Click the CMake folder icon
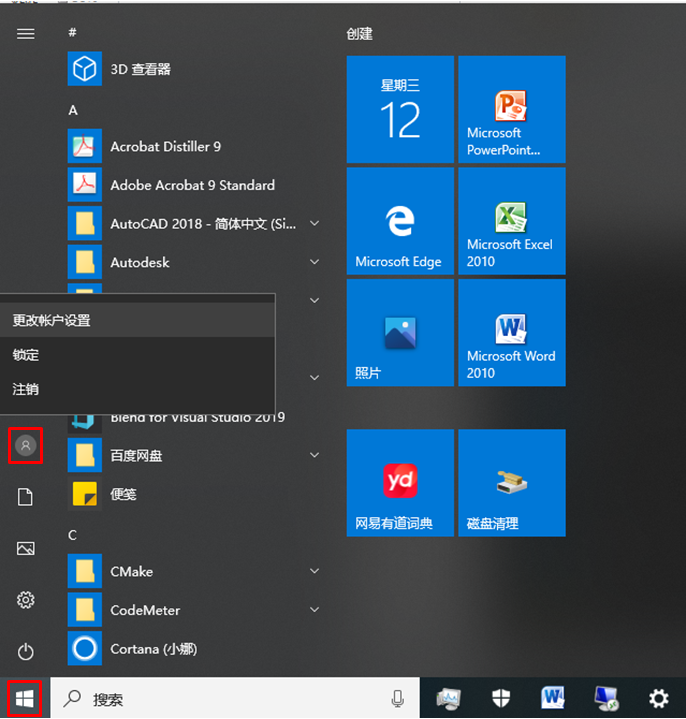686x719 pixels. tap(85, 571)
